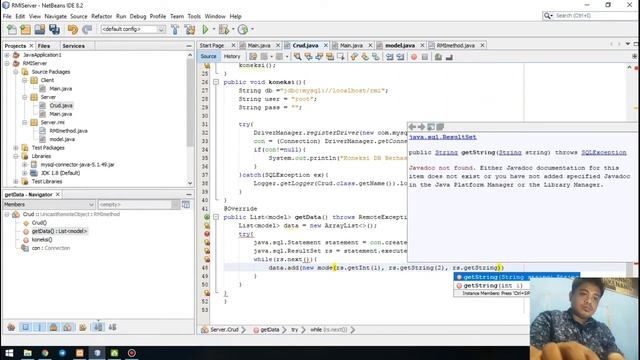Select con : Connection in Navigator members
Image resolution: width=640 pixels, height=360 pixels.
[x=51, y=248]
